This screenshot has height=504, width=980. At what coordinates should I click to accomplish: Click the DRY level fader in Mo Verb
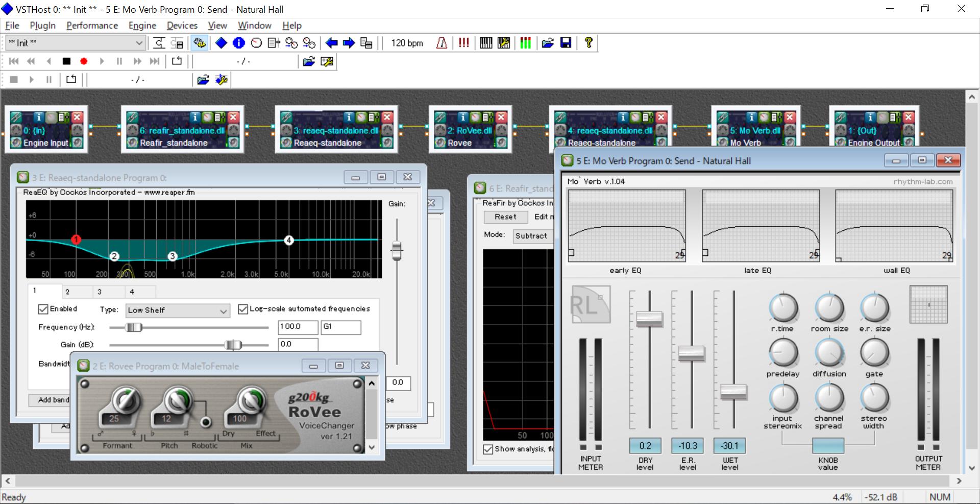click(649, 319)
